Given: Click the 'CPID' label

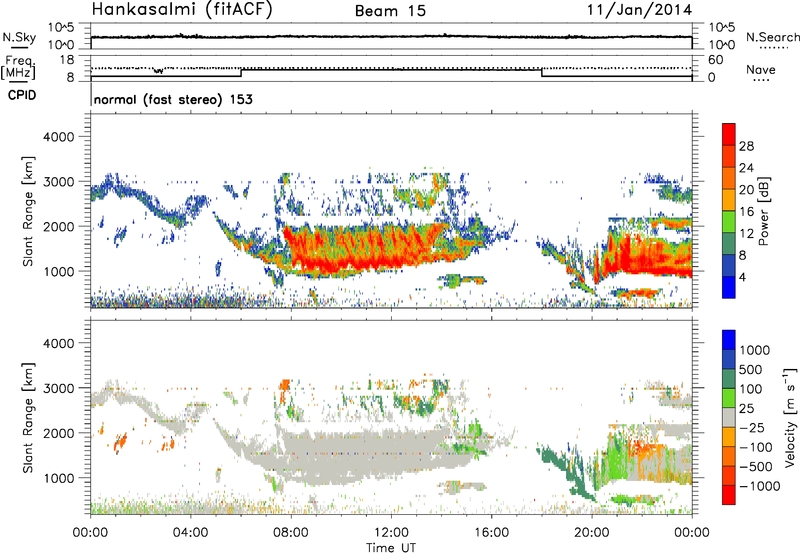Looking at the screenshot, I should click(22, 95).
